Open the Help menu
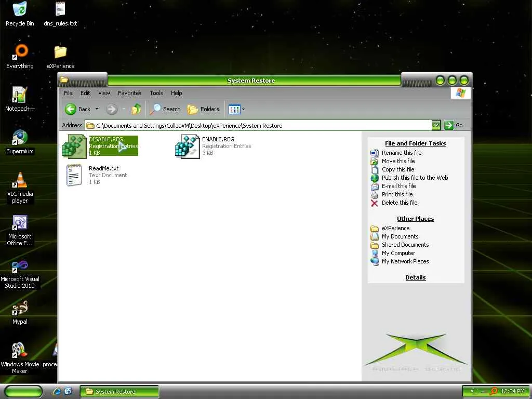Image resolution: width=532 pixels, height=399 pixels. [177, 93]
